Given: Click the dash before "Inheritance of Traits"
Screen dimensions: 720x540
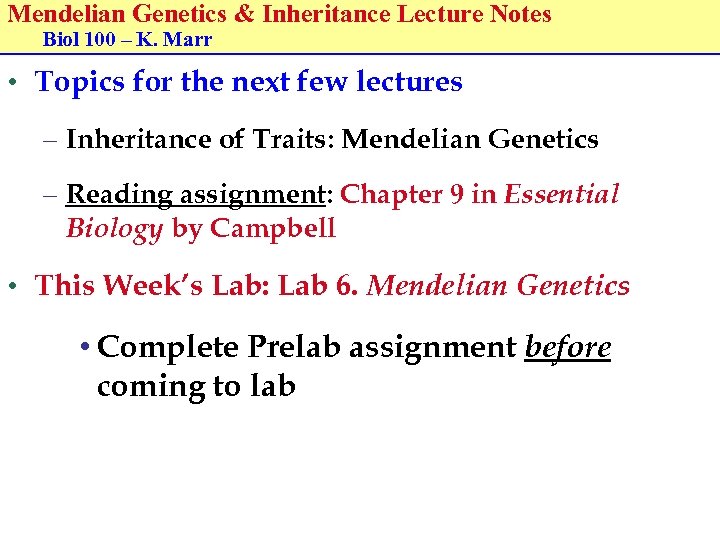Looking at the screenshot, I should point(50,140).
